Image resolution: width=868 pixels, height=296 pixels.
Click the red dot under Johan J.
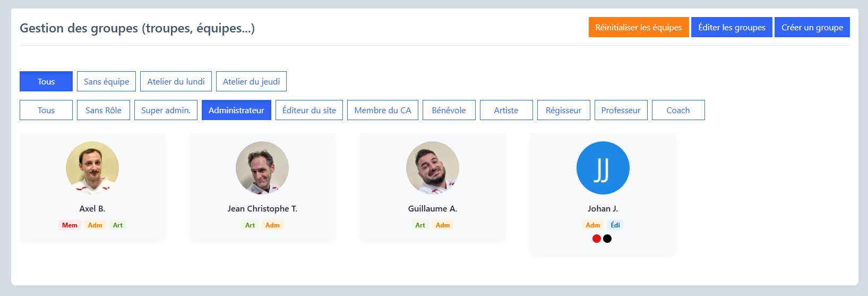pyautogui.click(x=597, y=239)
